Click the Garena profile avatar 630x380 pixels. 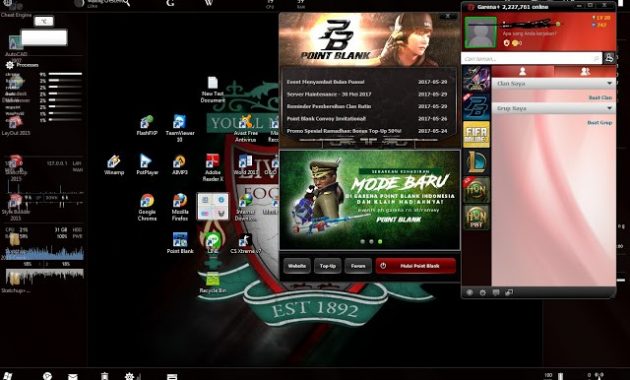pyautogui.click(x=481, y=33)
